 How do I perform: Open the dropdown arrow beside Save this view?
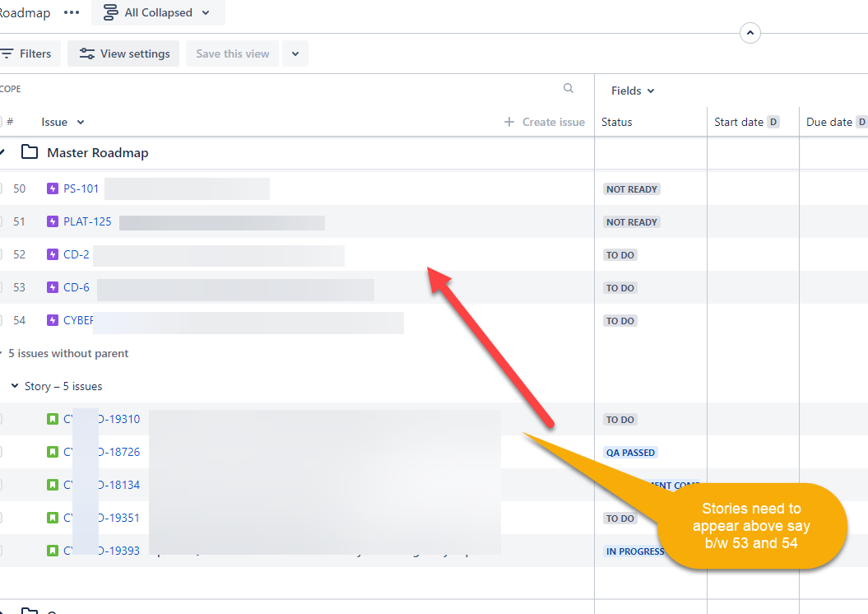[295, 53]
